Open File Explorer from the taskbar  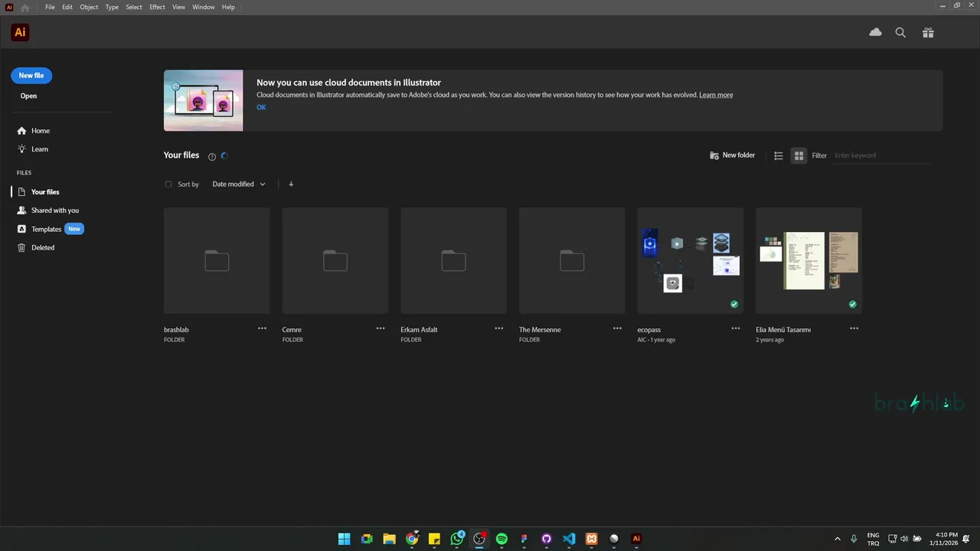389,539
